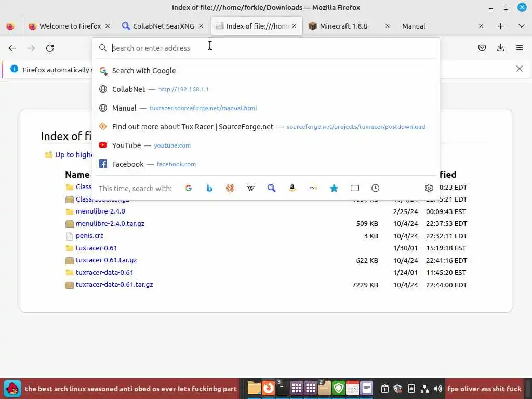Screen dimensions: 532x399
Task: Search this time with Wikipedia icon
Action: tap(251, 188)
